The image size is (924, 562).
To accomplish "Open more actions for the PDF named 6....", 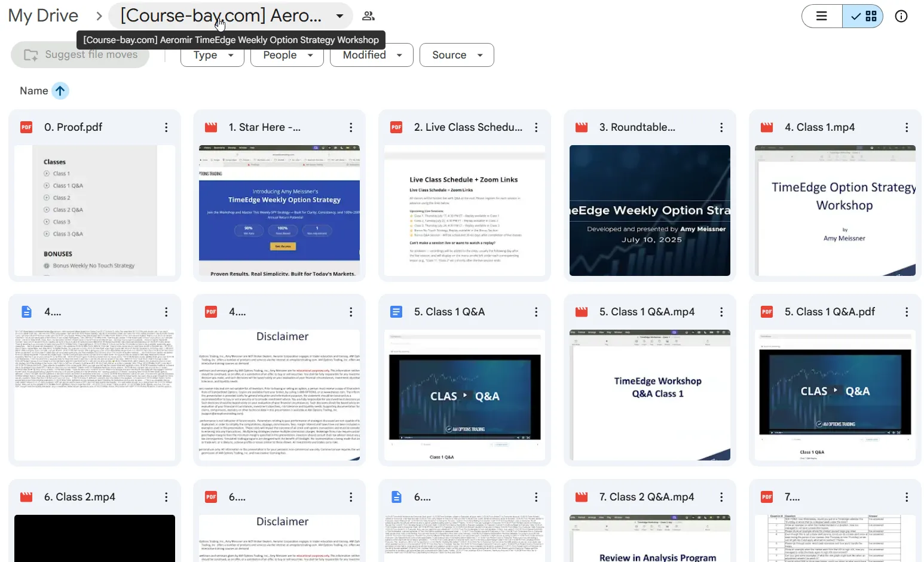I will (351, 497).
